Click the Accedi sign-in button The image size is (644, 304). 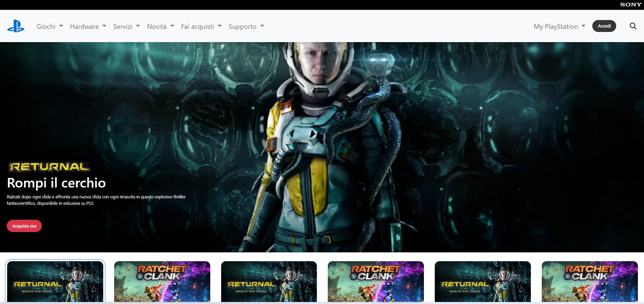point(604,26)
